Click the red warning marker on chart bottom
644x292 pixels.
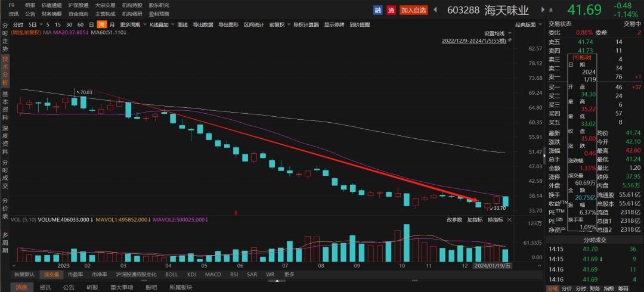coord(236,213)
